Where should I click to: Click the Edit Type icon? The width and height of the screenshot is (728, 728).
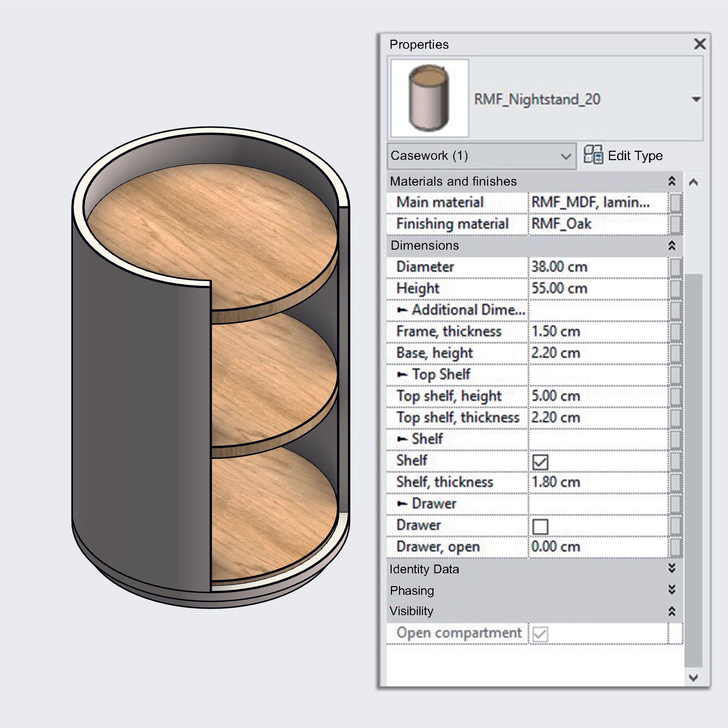[x=593, y=155]
